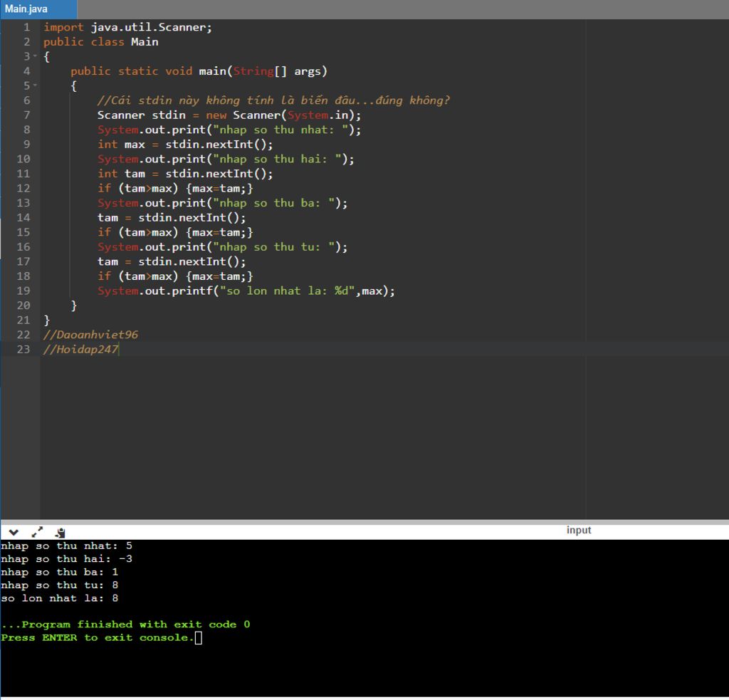The image size is (729, 700).
Task: Click 'Program finished with exit code 0' message
Action: click(x=125, y=625)
